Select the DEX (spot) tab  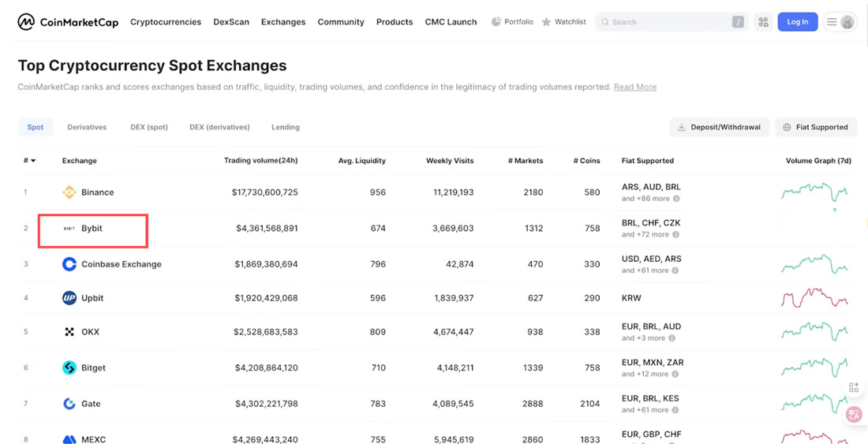pos(149,127)
